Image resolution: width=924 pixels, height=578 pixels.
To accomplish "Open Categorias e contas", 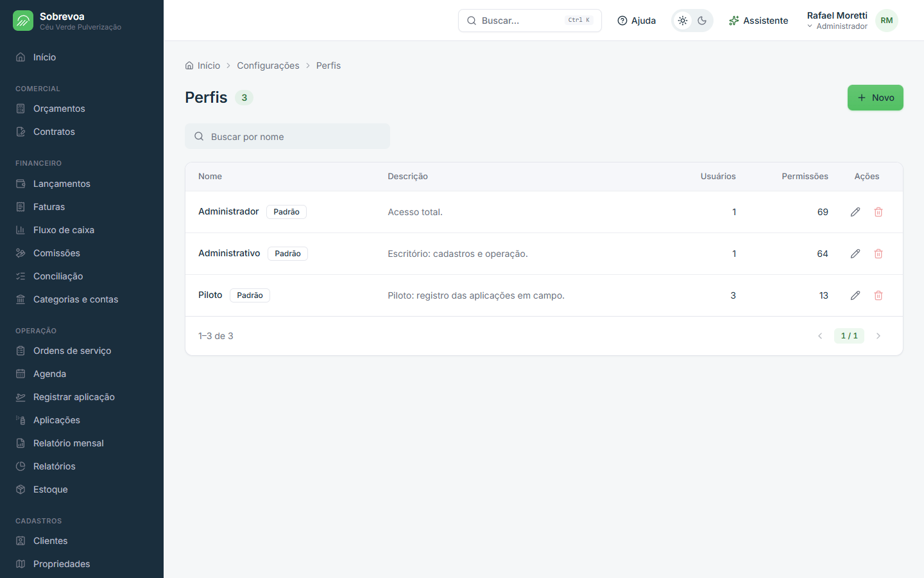I will [81, 299].
